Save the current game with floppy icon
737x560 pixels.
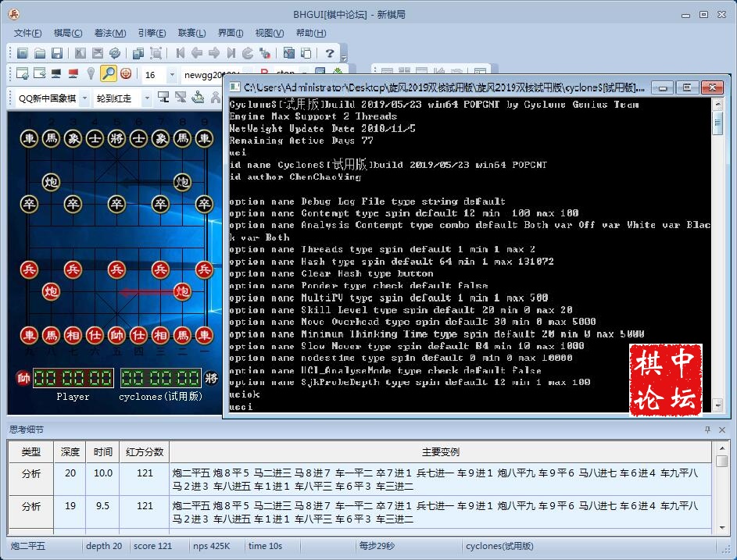pos(57,53)
